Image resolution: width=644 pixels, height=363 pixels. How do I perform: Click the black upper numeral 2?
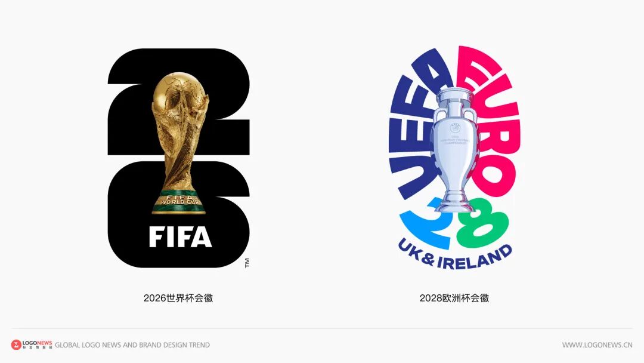[179, 101]
